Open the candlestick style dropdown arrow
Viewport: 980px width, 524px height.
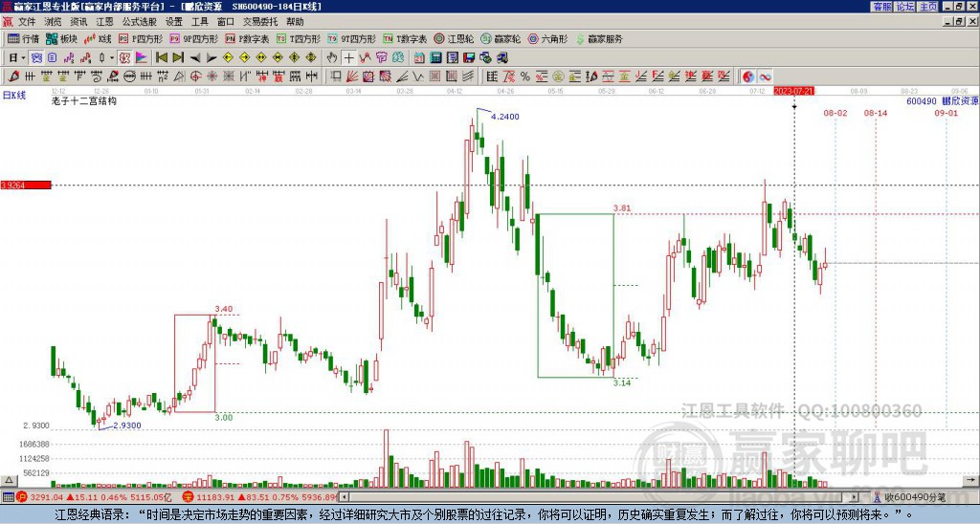click(x=112, y=57)
